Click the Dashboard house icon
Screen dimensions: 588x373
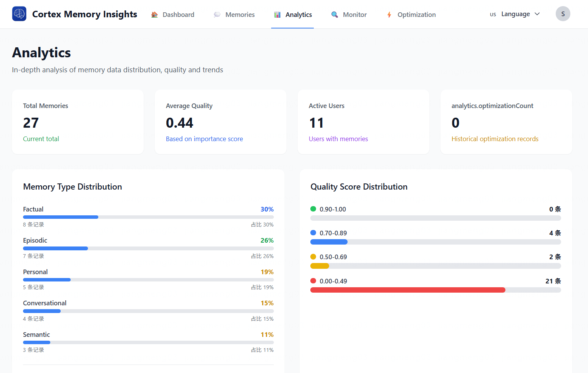(154, 14)
